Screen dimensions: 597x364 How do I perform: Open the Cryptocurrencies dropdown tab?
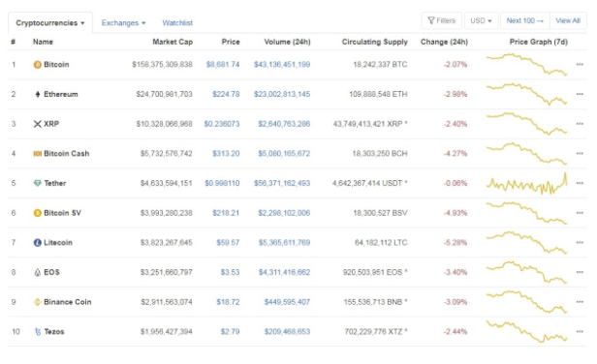click(50, 23)
